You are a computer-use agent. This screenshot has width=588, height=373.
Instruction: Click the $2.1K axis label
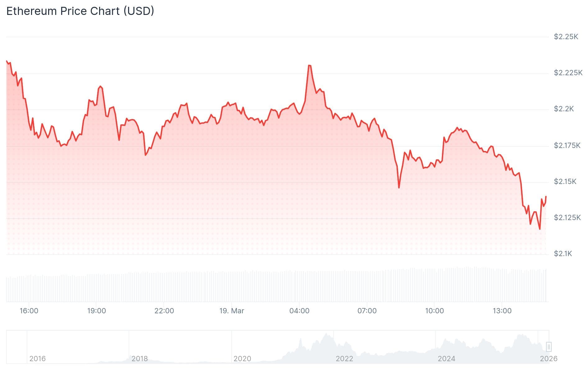[x=563, y=254]
